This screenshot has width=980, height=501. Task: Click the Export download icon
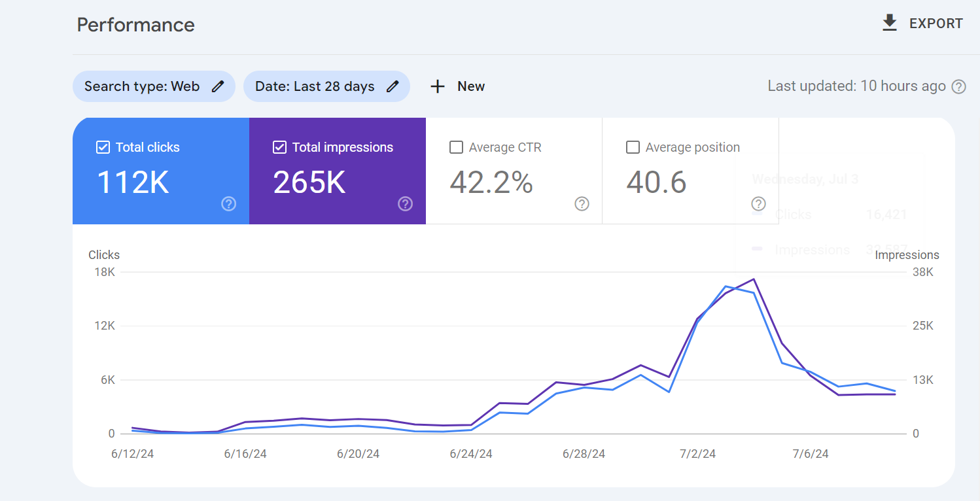point(889,24)
